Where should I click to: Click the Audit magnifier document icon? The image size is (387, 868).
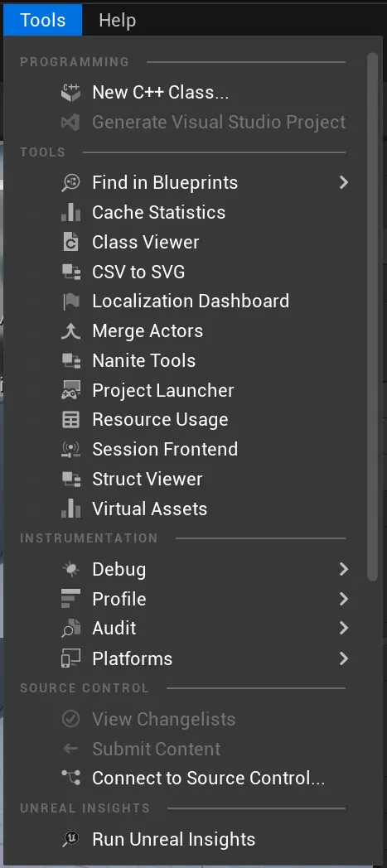click(71, 629)
